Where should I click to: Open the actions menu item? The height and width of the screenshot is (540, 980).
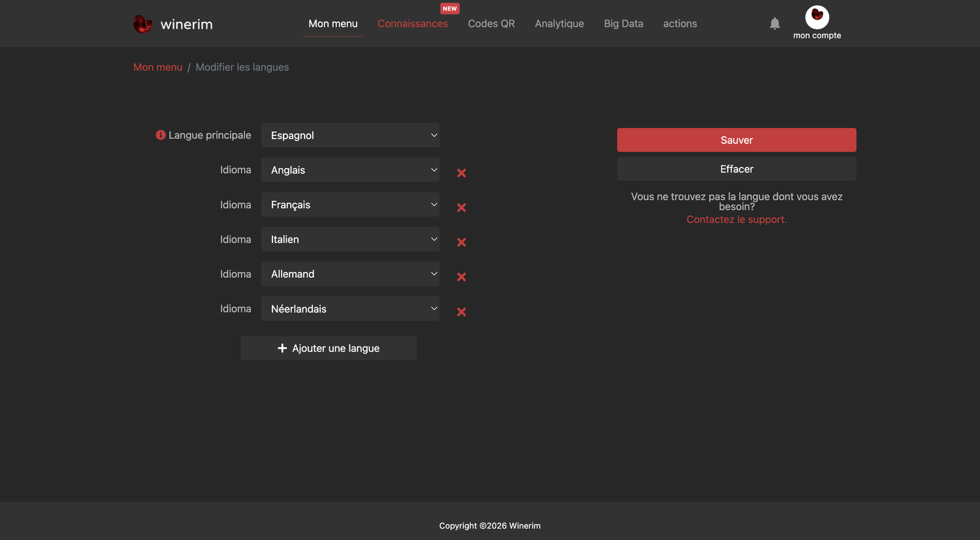[x=680, y=24]
